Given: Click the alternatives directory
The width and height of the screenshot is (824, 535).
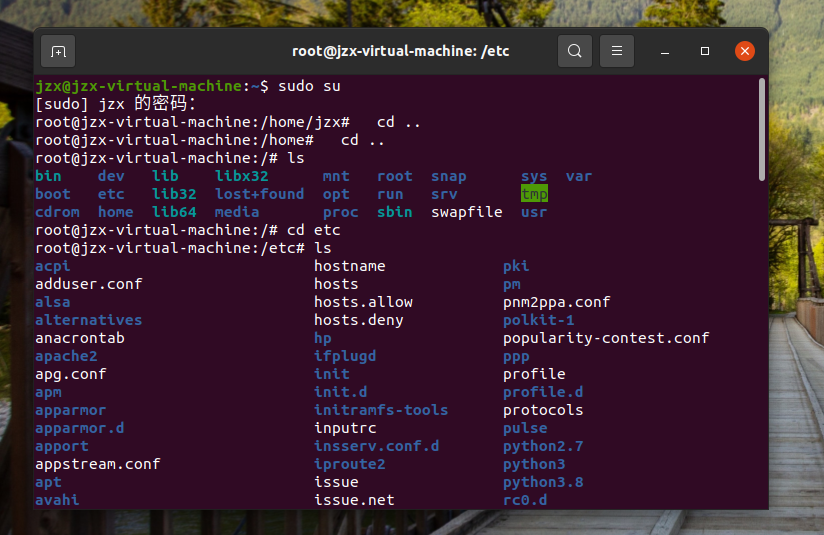Looking at the screenshot, I should [x=89, y=320].
